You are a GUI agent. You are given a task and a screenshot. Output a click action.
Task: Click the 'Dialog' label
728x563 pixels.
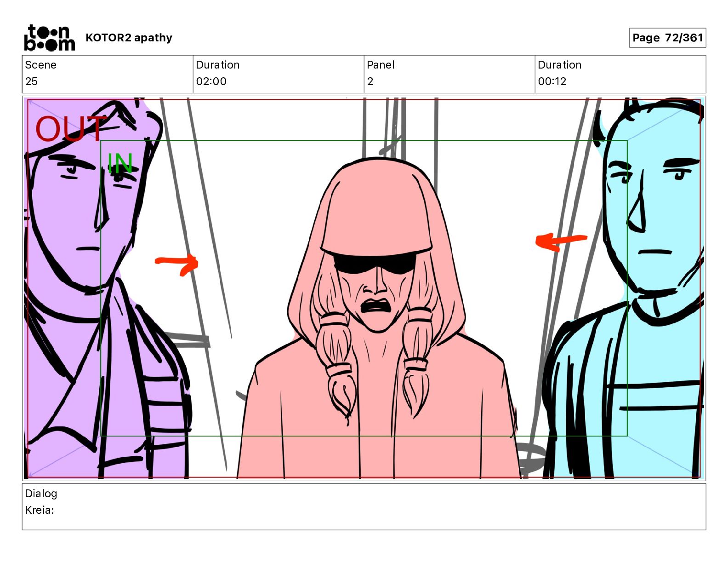click(x=41, y=494)
